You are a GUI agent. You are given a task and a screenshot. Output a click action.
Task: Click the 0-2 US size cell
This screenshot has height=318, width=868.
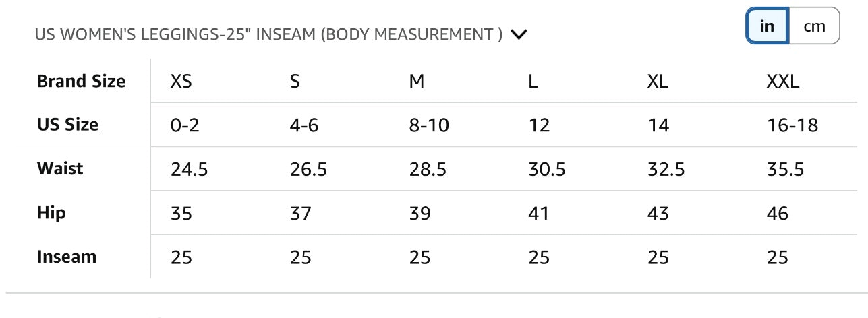[x=185, y=125]
